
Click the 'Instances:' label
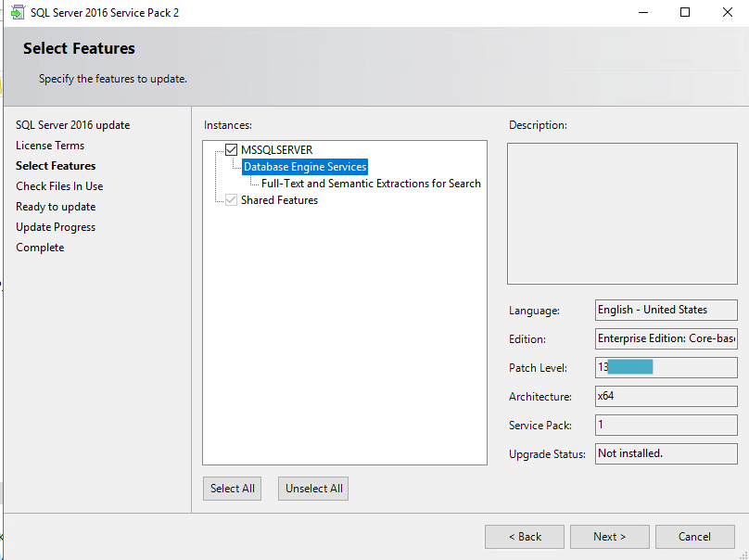[228, 125]
